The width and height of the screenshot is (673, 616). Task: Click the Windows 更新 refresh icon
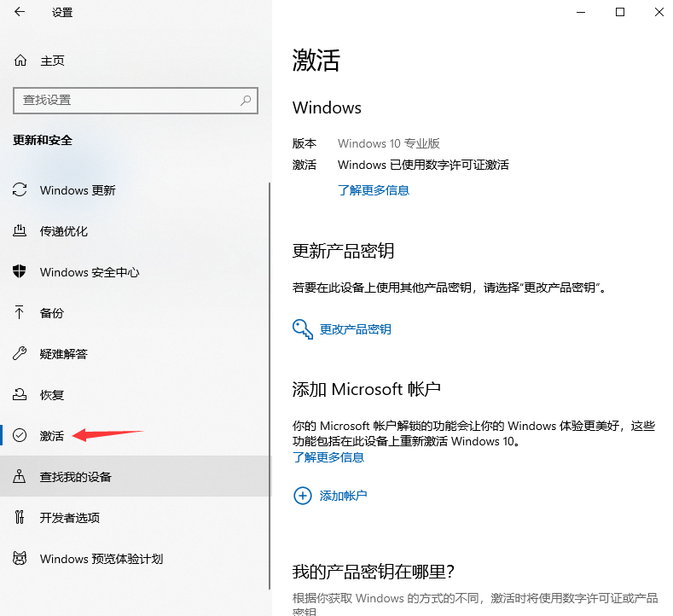point(20,190)
